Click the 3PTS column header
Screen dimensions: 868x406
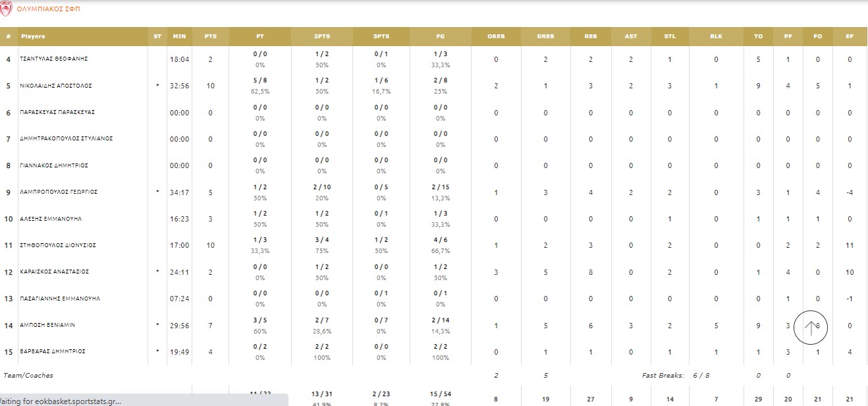[x=383, y=36]
